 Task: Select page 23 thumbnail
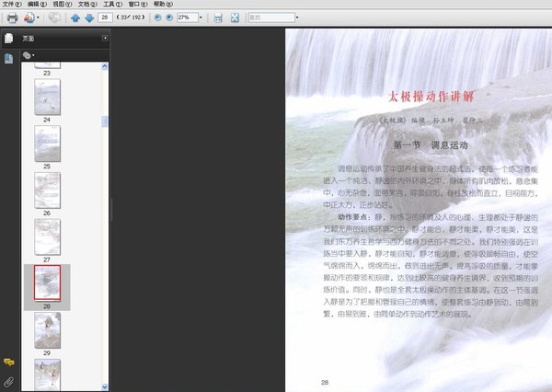pos(47,65)
